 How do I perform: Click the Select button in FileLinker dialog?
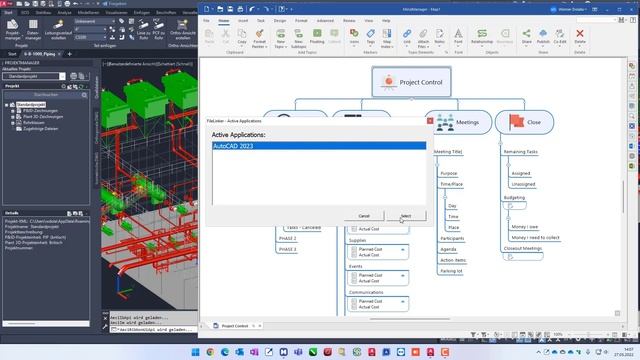(x=406, y=216)
